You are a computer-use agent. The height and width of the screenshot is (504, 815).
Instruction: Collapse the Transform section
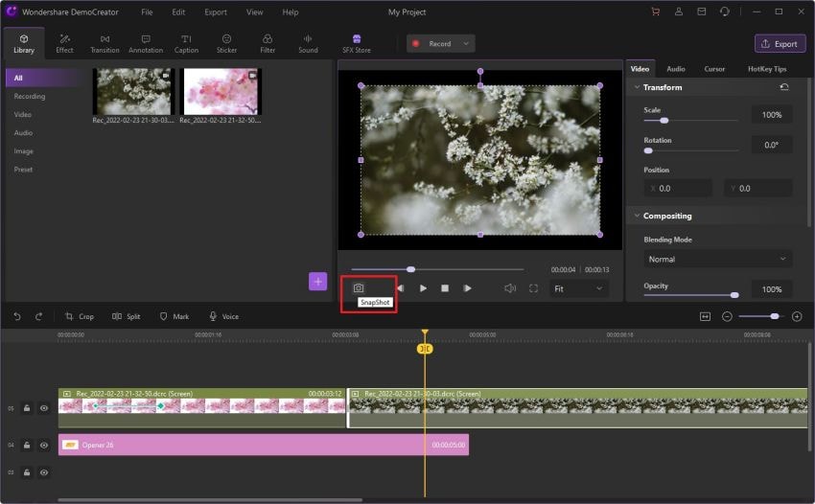[x=637, y=87]
